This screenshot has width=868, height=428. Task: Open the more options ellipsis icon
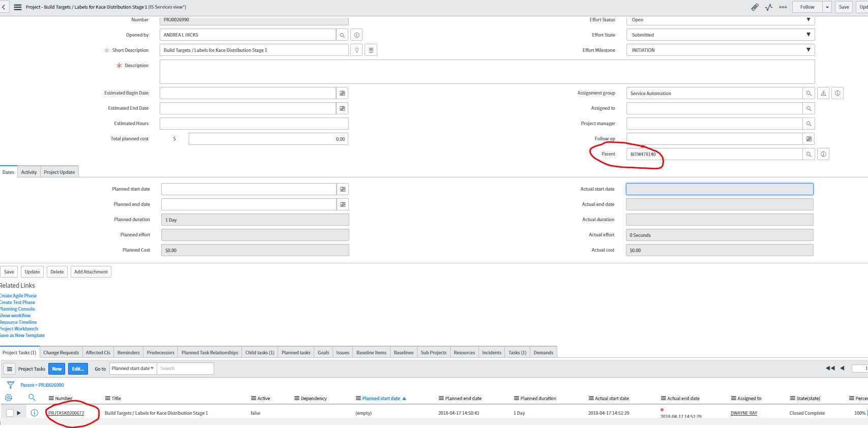[783, 7]
